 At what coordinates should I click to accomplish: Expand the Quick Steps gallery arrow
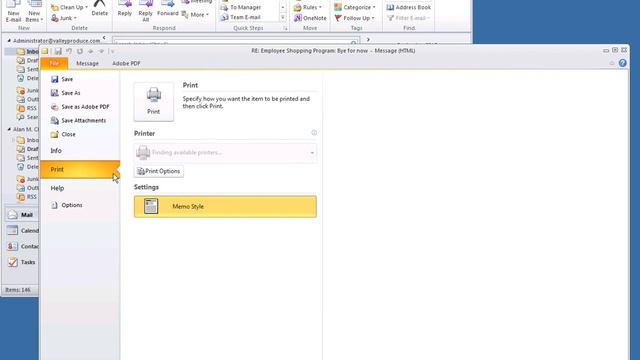point(283,17)
